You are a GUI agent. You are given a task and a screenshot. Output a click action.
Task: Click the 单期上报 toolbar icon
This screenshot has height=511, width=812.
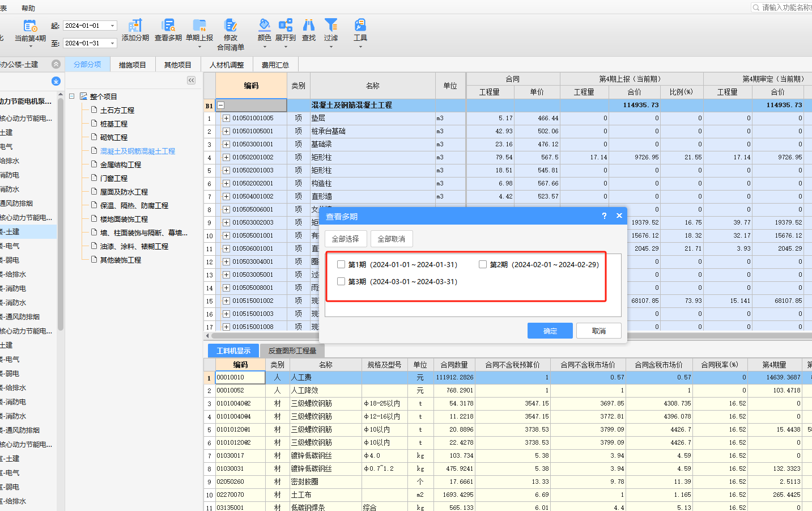point(199,26)
